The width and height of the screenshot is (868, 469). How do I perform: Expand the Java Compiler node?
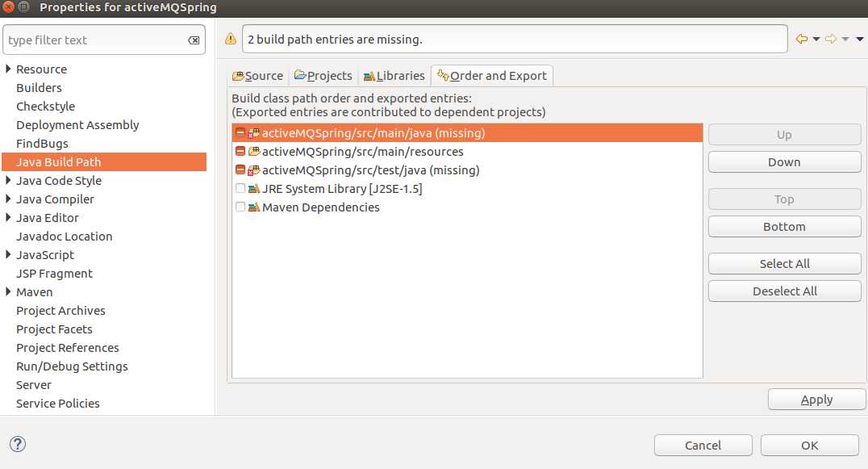pos(8,199)
